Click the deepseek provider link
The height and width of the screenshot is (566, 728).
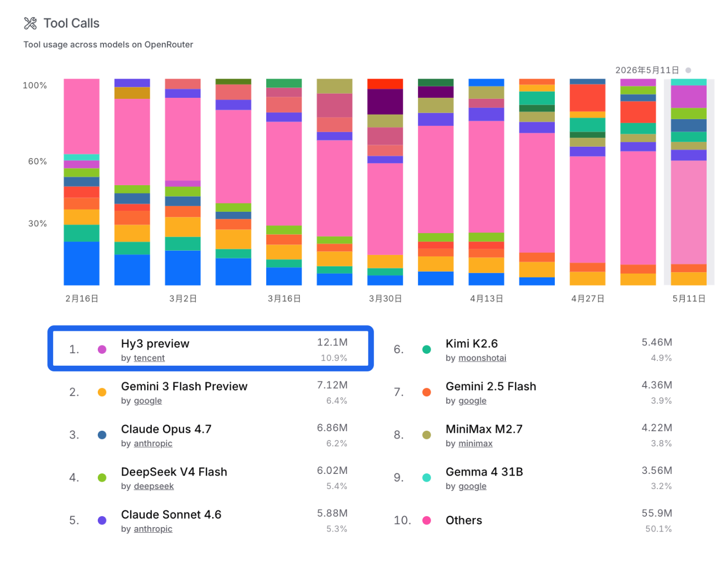coord(154,486)
